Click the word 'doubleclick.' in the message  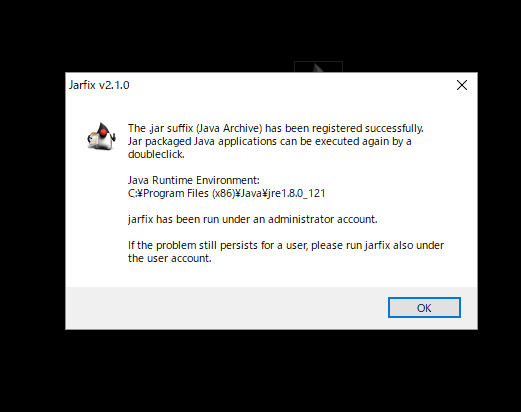point(156,154)
